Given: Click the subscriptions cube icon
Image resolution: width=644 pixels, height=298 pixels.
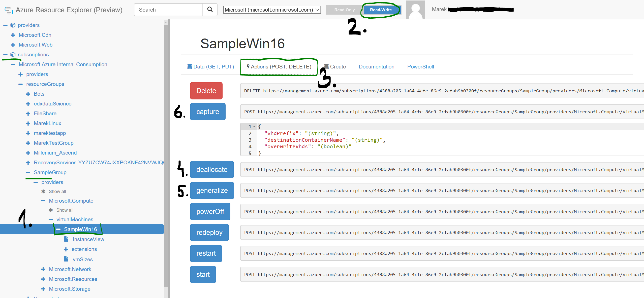Looking at the screenshot, I should pyautogui.click(x=13, y=55).
